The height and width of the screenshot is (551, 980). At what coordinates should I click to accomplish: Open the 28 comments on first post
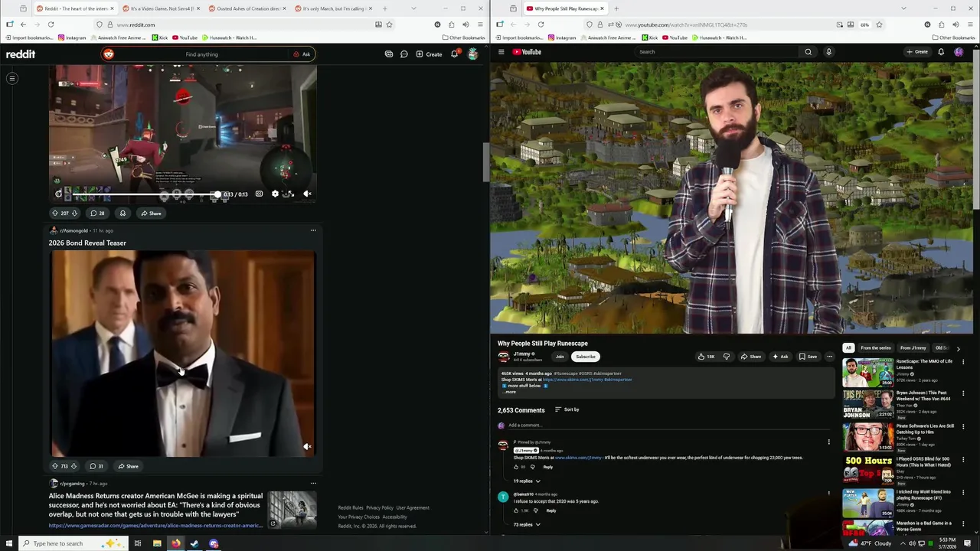[97, 214]
